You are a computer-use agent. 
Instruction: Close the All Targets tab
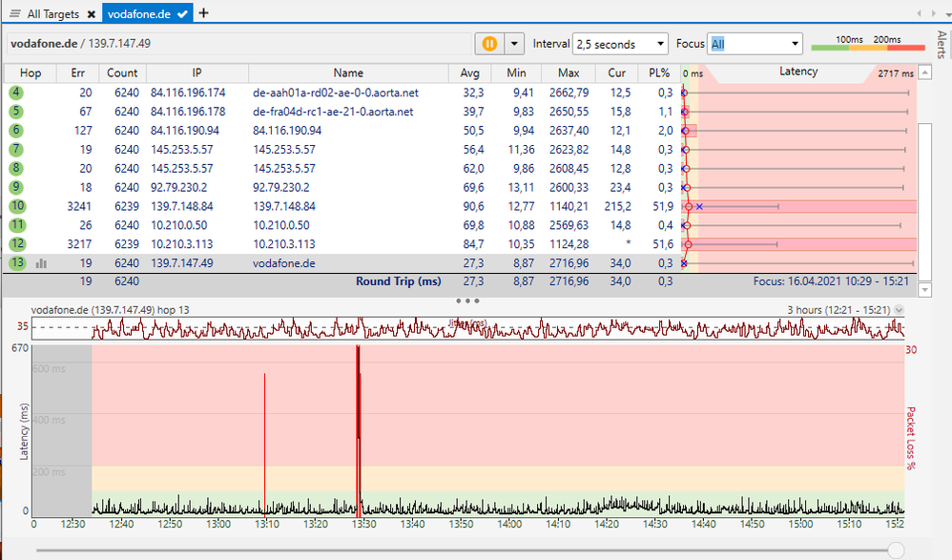click(x=91, y=14)
